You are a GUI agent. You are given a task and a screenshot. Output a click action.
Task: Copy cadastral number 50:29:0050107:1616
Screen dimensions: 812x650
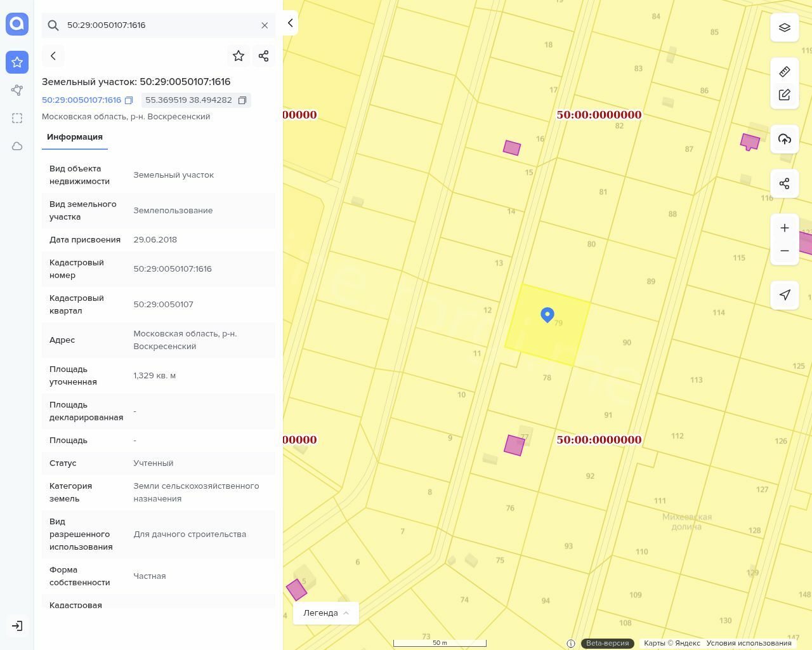point(129,100)
